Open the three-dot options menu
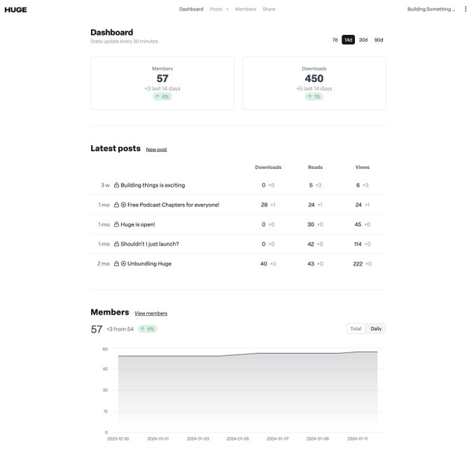The width and height of the screenshot is (476, 461). click(465, 9)
